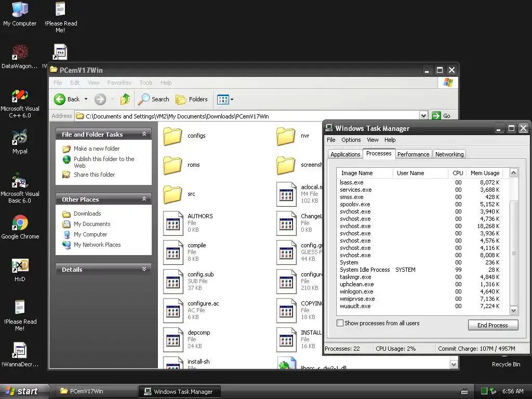Image resolution: width=532 pixels, height=399 pixels.
Task: Open the DataWagon desktop shortcut
Action: click(20, 57)
